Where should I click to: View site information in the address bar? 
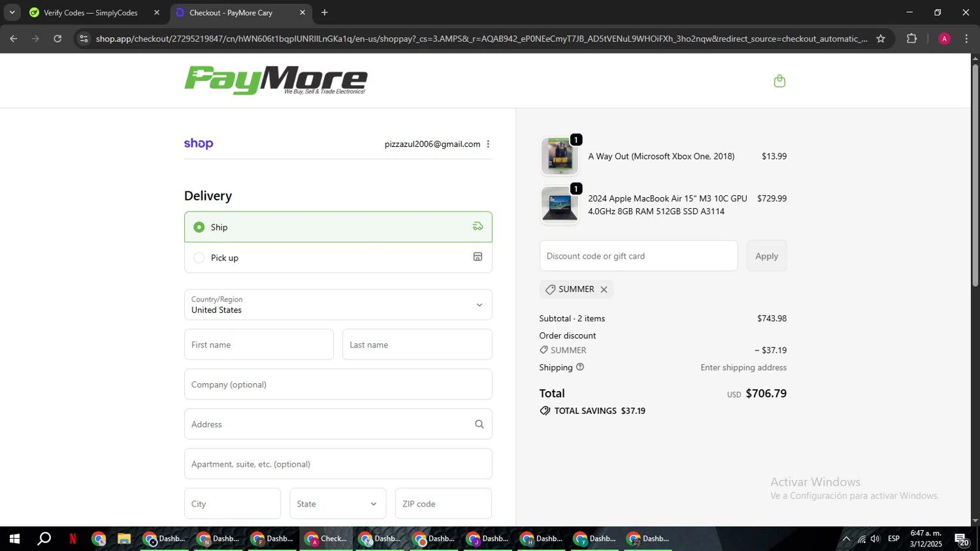[x=83, y=39]
